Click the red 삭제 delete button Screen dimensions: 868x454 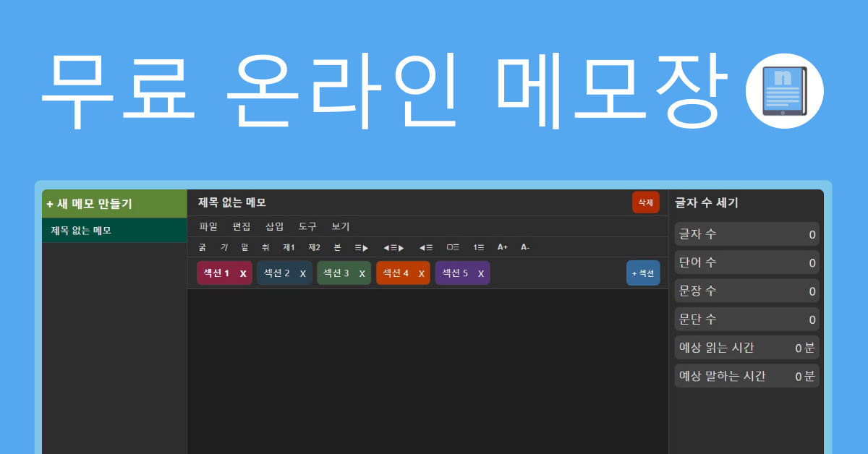(646, 202)
